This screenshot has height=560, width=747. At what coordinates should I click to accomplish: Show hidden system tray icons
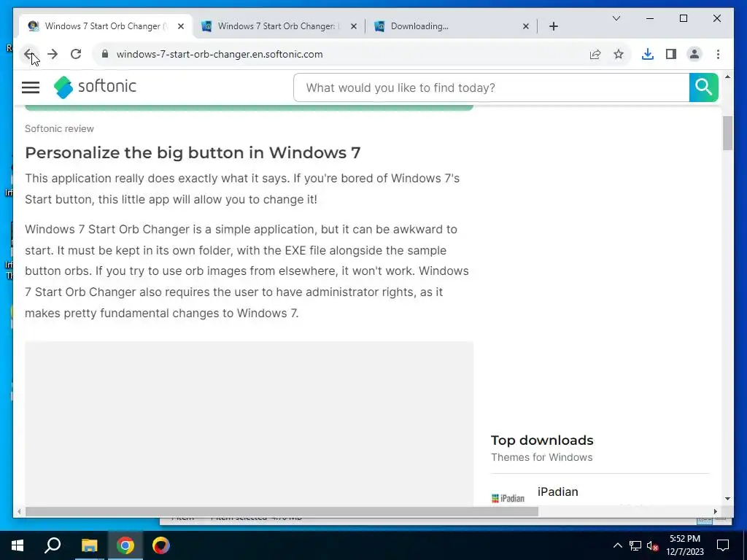point(617,545)
